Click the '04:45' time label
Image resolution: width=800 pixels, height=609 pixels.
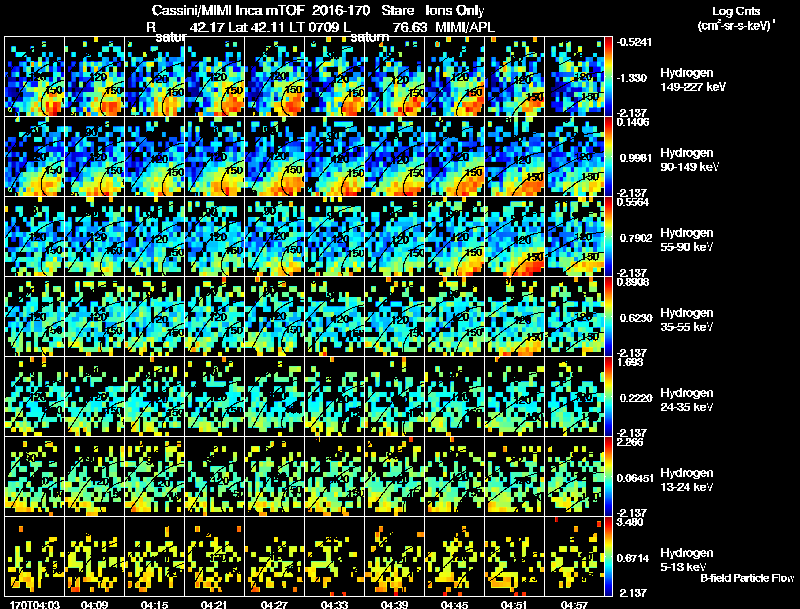(x=455, y=604)
